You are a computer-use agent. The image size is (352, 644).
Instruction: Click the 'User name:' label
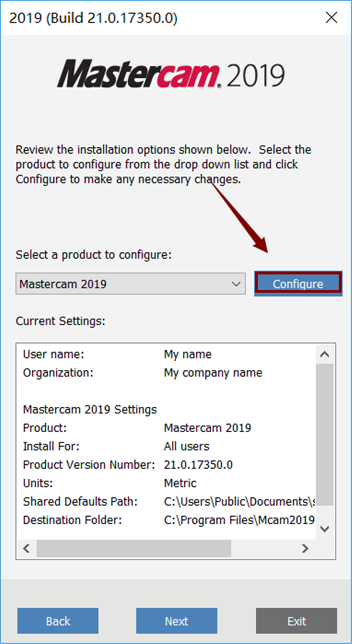pos(53,354)
